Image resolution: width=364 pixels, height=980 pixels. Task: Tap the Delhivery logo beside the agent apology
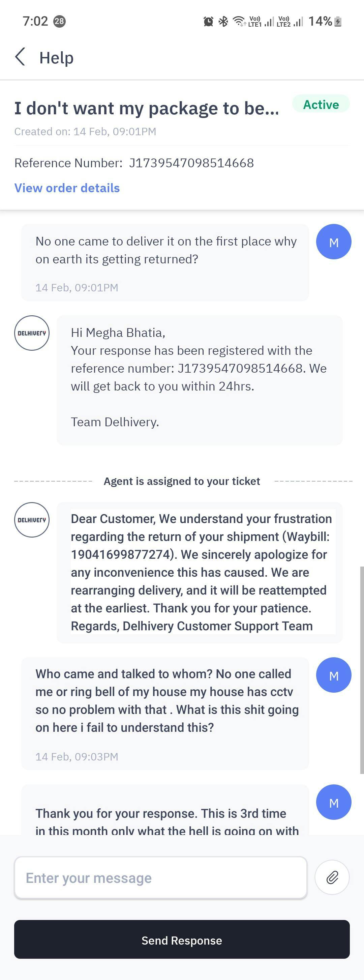click(32, 520)
